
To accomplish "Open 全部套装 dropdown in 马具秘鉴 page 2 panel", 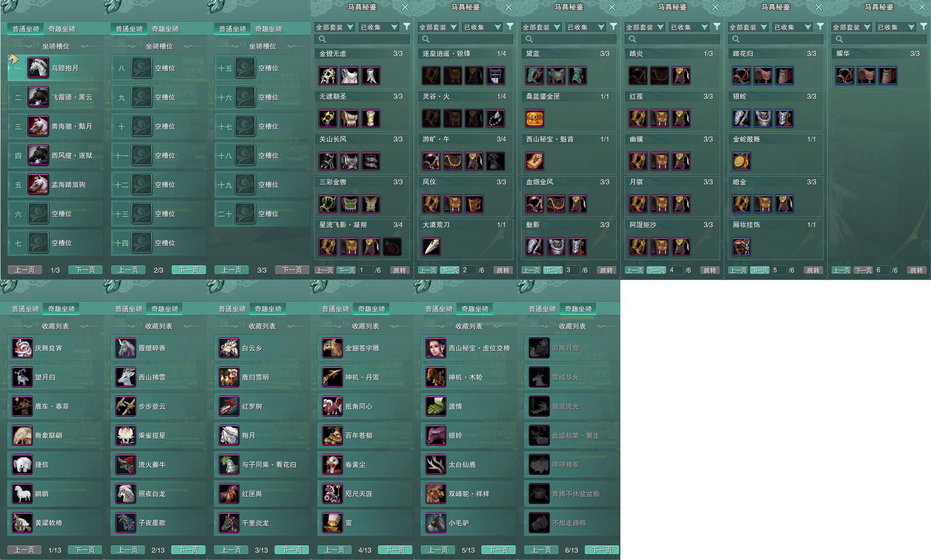I will [438, 27].
